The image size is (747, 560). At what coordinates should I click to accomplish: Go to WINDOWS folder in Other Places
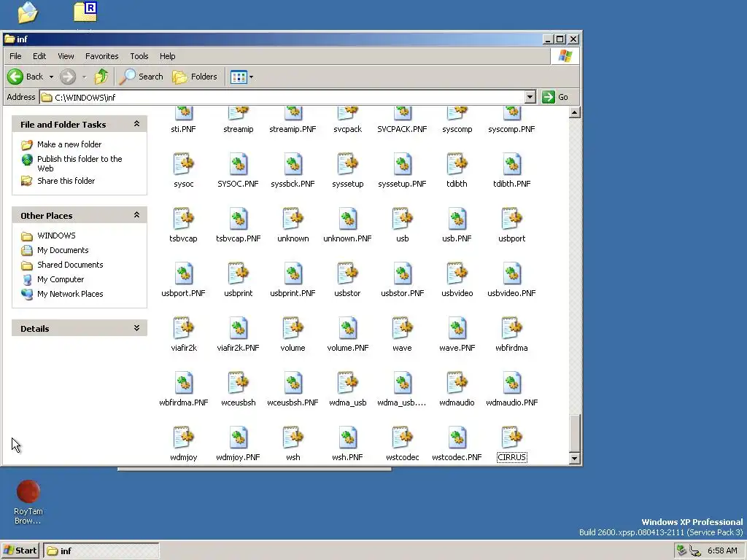click(x=56, y=236)
